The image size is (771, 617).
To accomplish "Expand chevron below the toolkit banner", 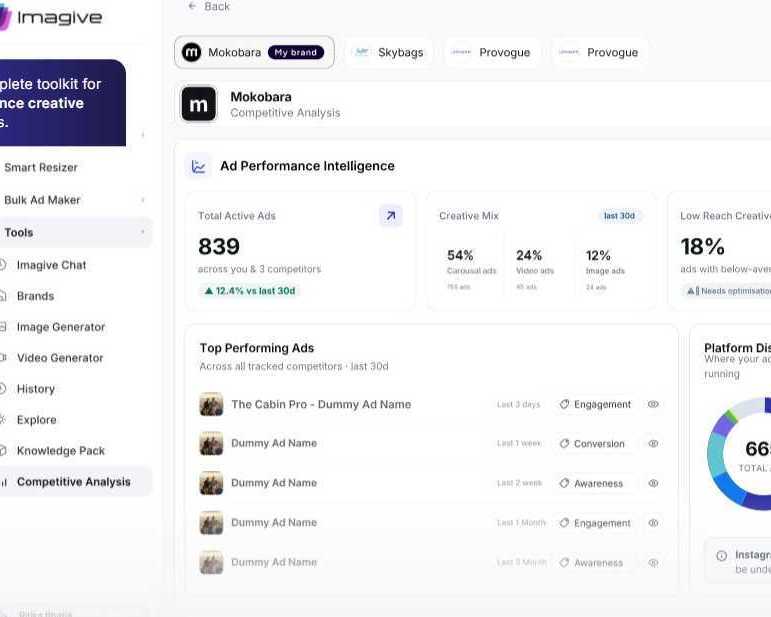I will click(143, 134).
